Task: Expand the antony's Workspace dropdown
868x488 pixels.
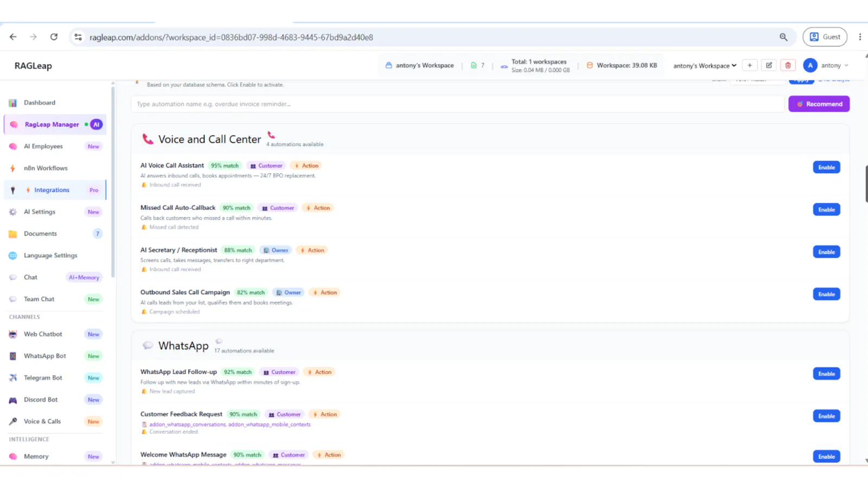Action: [x=705, y=66]
